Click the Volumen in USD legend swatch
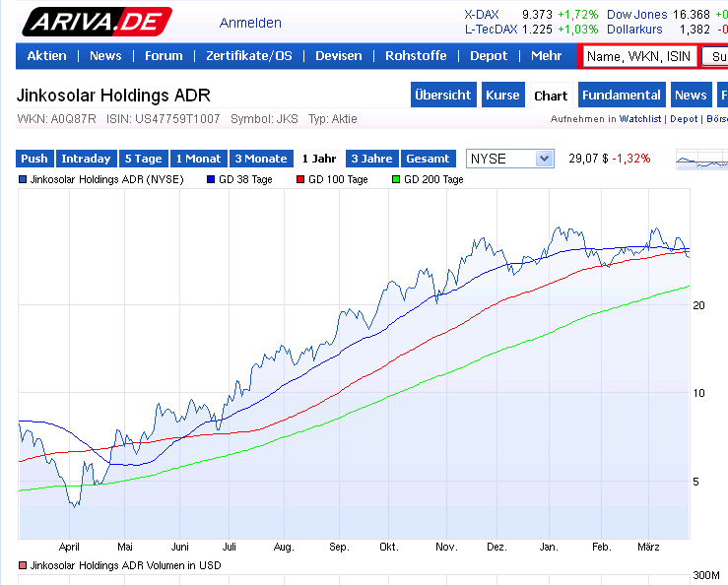 click(x=23, y=565)
